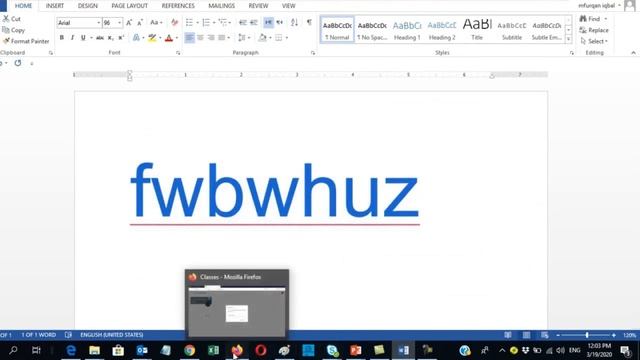This screenshot has height=360, width=640.
Task: Apply the Heading 1 style
Action: point(407,29)
